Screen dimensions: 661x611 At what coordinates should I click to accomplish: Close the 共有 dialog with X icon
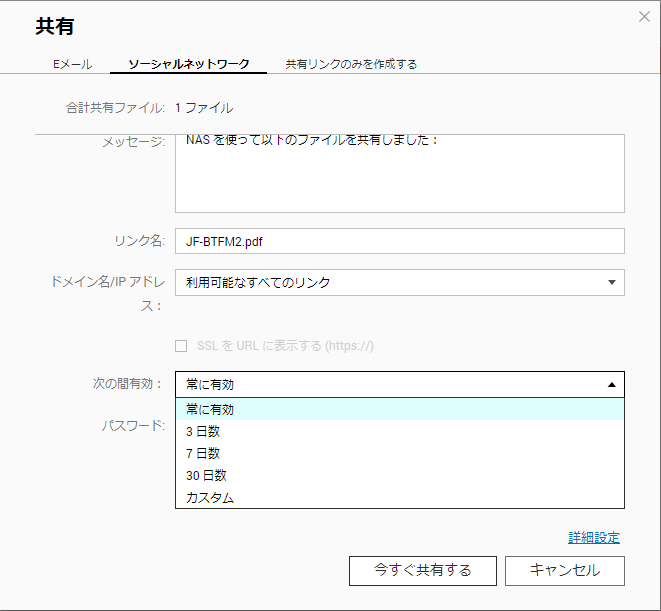(x=644, y=17)
